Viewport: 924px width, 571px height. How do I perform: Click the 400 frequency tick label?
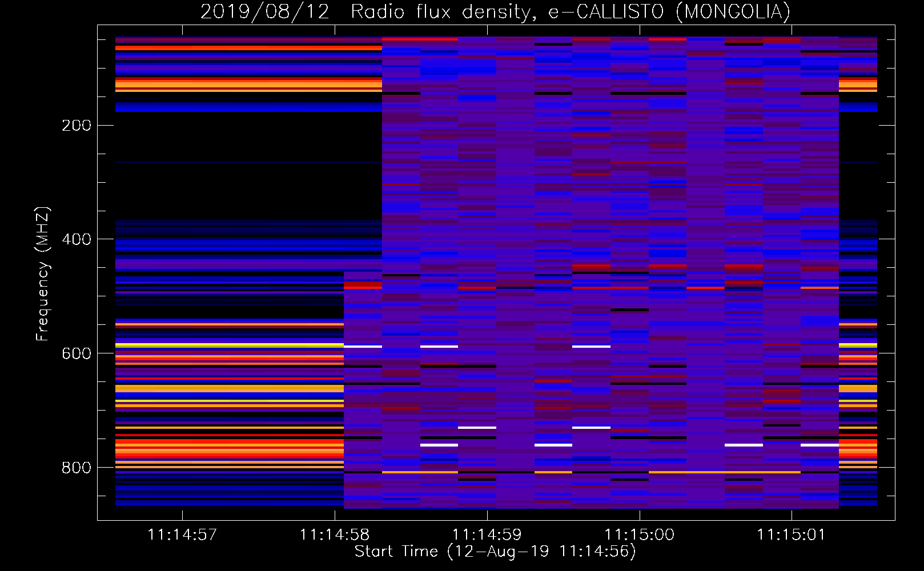(77, 239)
